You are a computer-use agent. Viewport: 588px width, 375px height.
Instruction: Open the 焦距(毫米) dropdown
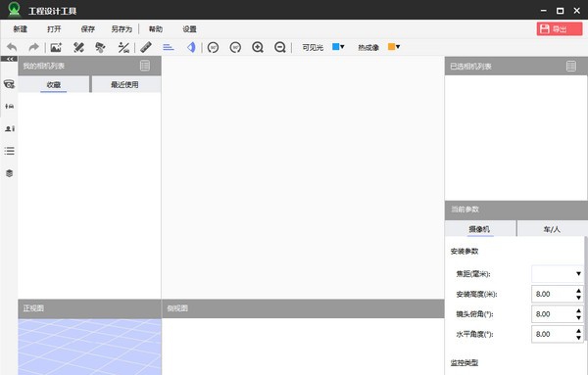(558, 274)
